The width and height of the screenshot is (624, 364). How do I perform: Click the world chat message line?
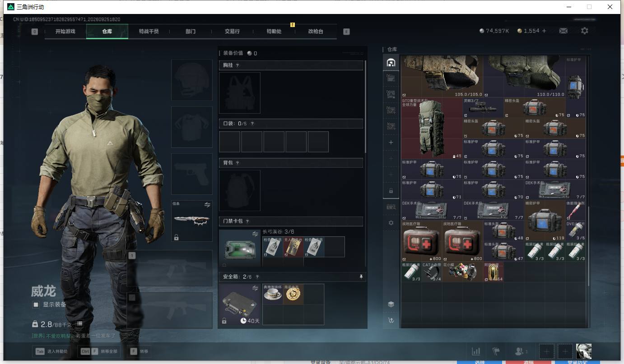[x=74, y=336]
